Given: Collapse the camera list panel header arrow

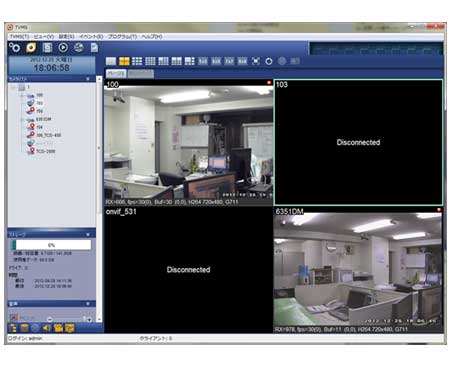Looking at the screenshot, I should pyautogui.click(x=88, y=79).
